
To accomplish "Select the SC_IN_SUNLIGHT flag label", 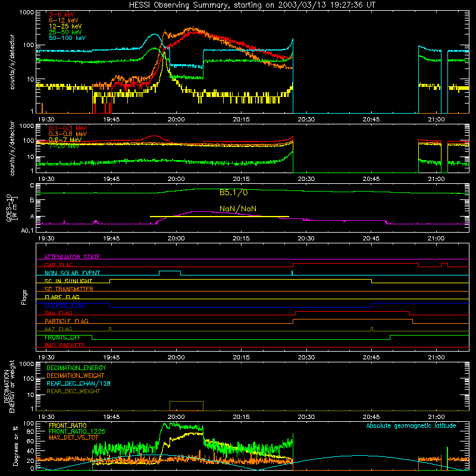I will click(x=68, y=281).
